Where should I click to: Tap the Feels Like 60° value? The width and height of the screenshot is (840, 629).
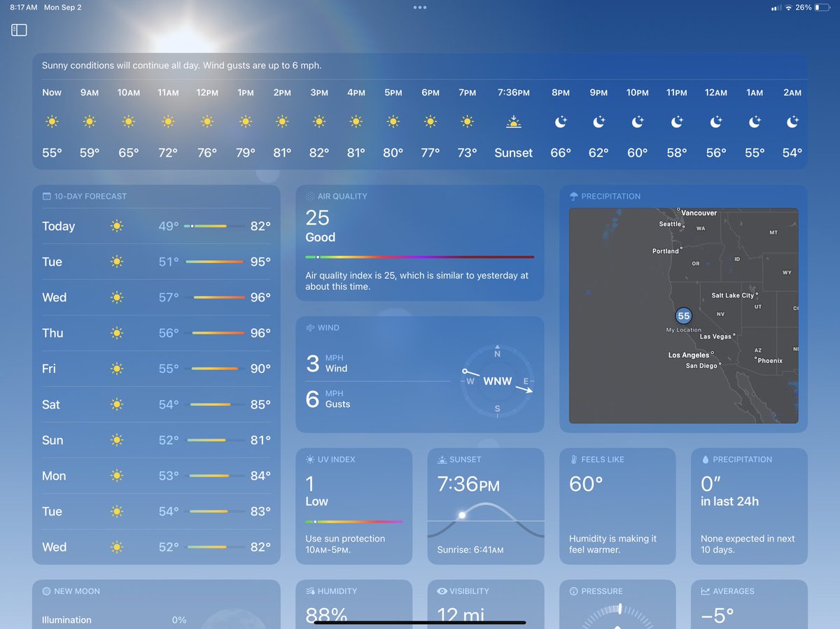click(x=586, y=483)
